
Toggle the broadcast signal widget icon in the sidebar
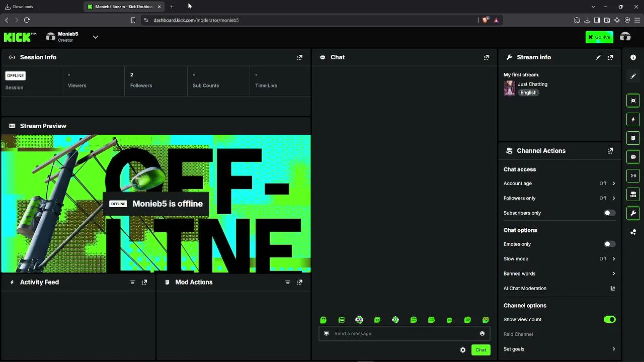tap(633, 175)
